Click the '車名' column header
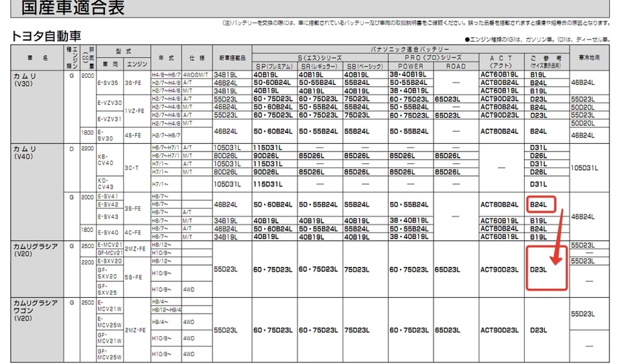 pos(38,58)
